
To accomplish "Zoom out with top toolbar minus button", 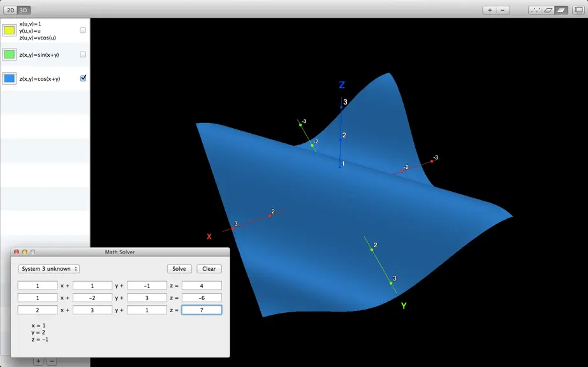I will (503, 10).
